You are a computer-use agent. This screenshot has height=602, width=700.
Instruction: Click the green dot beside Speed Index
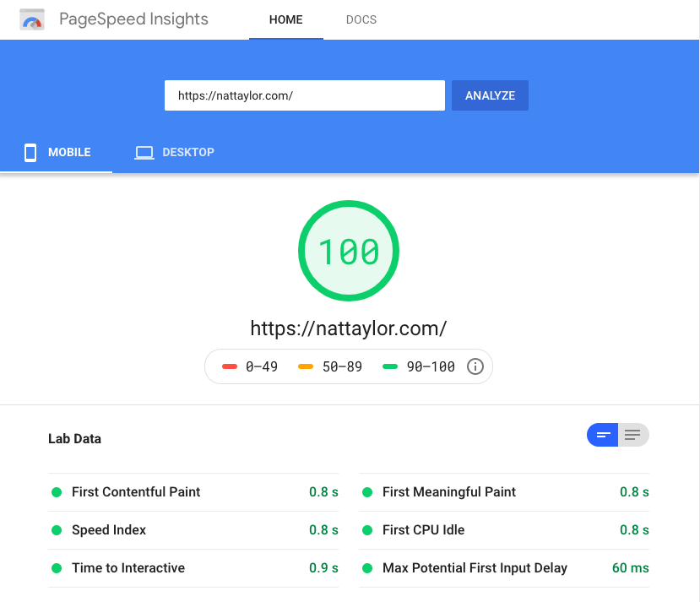coord(57,530)
